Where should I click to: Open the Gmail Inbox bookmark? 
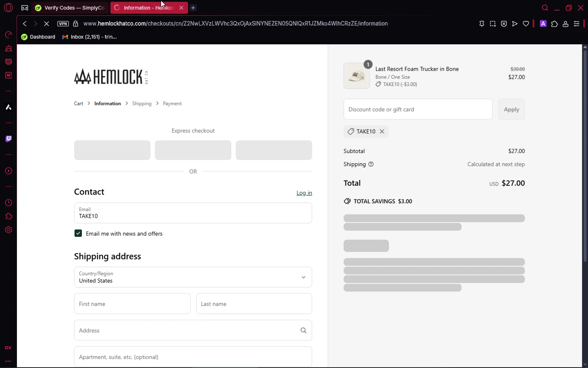pos(90,37)
